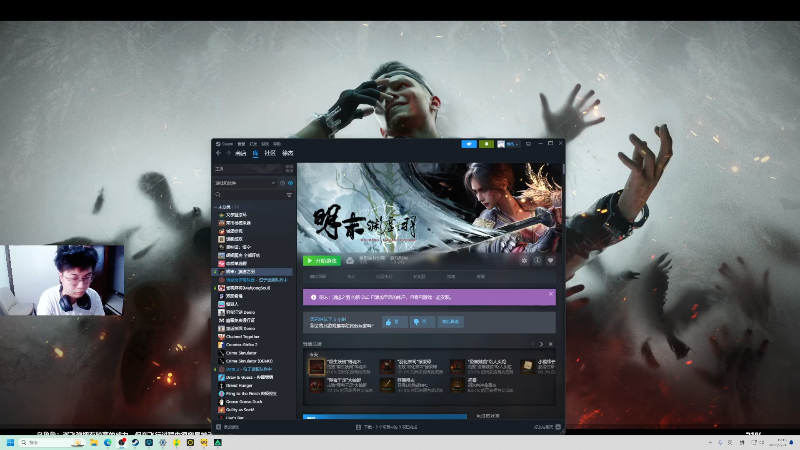Click the thumbs down No recommendation button
The image size is (800, 450).
tap(422, 322)
